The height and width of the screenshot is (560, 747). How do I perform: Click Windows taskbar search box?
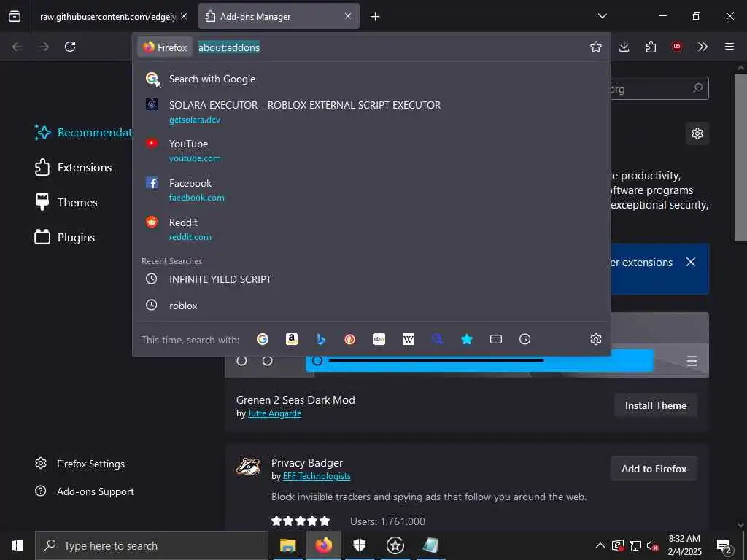click(x=152, y=545)
